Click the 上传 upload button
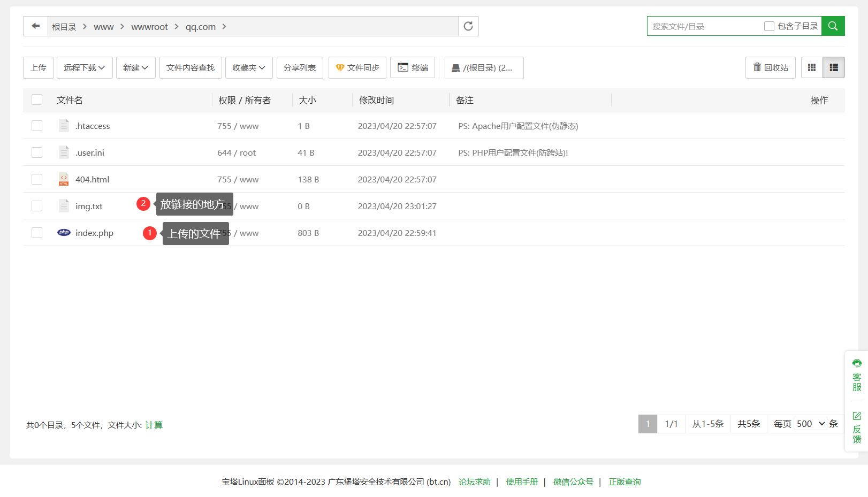 38,67
